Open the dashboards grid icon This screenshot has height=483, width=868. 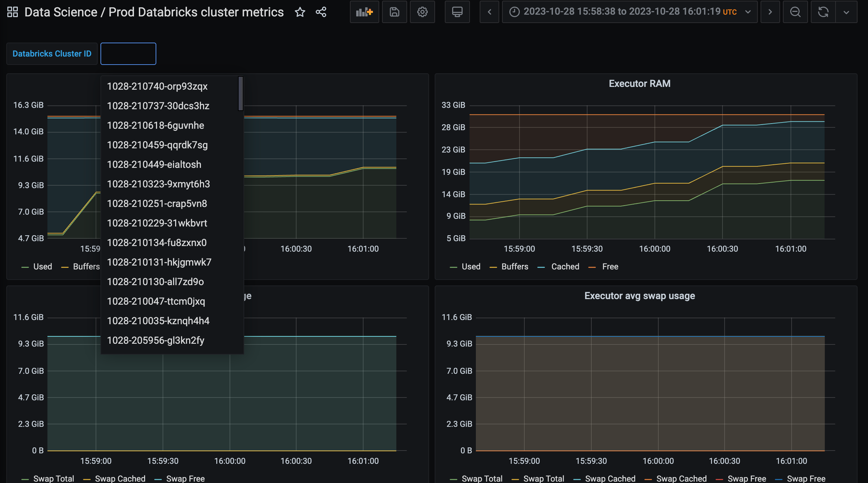coord(13,12)
